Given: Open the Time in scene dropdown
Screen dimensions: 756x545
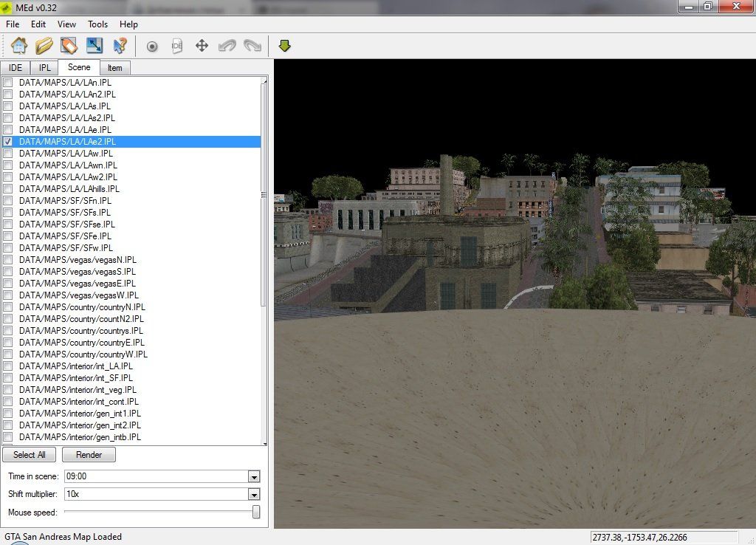Looking at the screenshot, I should (x=254, y=476).
